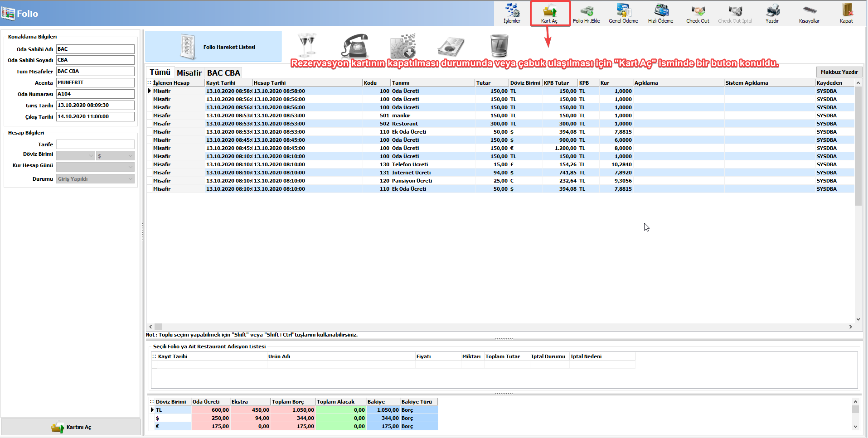
Task: Click the wine glasses bar icon
Action: point(307,45)
